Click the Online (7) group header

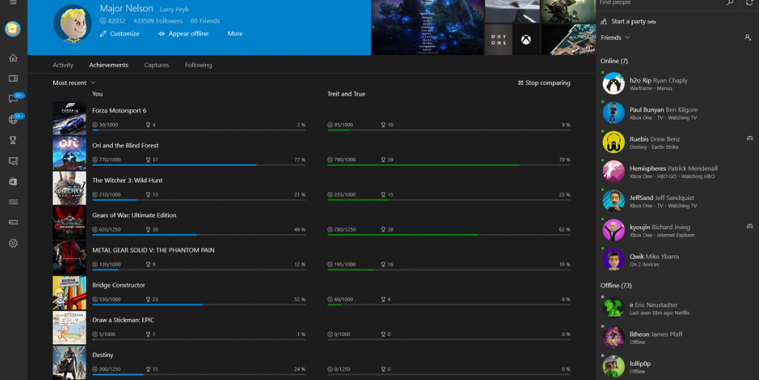coord(614,61)
